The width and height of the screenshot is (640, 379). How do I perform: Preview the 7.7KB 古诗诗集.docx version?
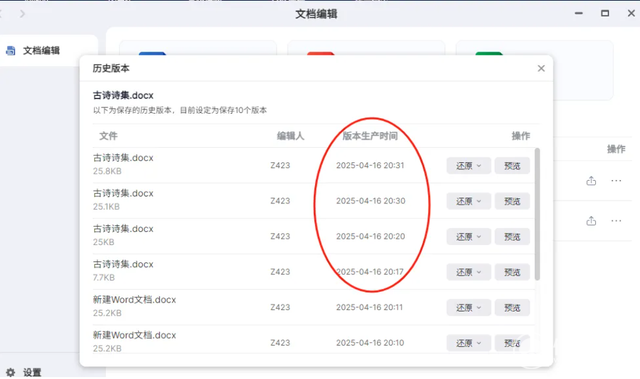click(x=512, y=272)
